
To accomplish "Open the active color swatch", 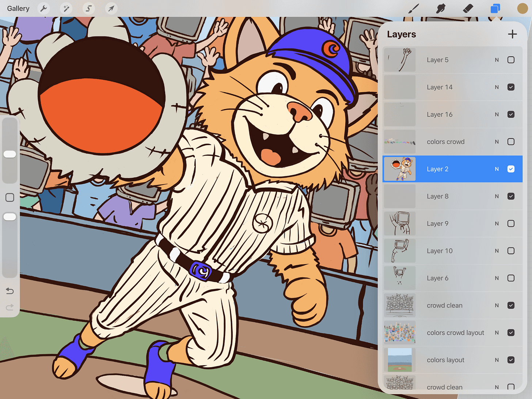I will pyautogui.click(x=522, y=8).
